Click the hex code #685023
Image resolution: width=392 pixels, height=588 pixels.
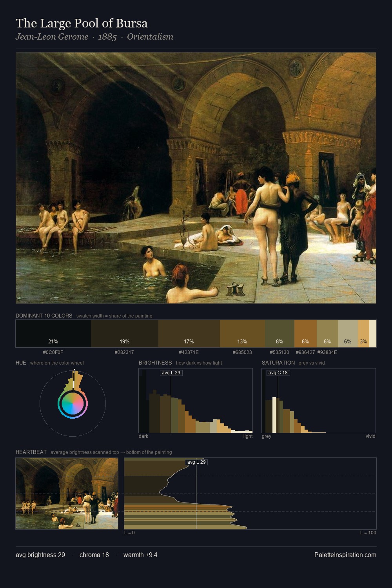pyautogui.click(x=242, y=352)
